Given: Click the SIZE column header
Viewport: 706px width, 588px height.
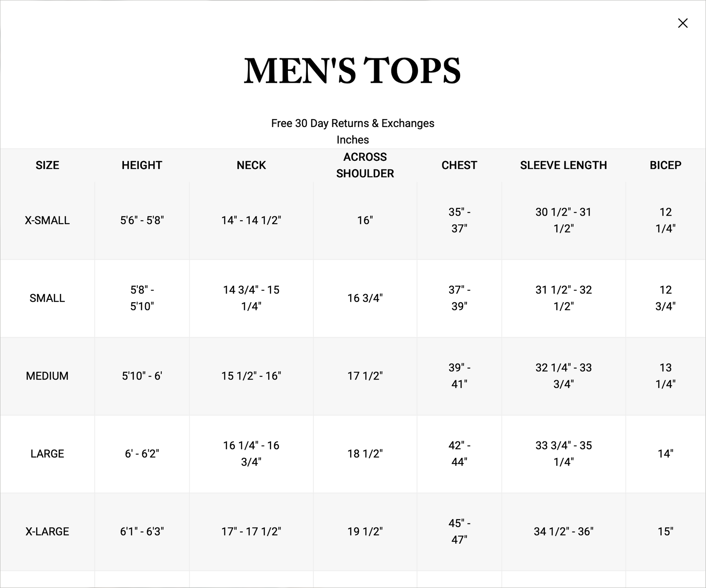Looking at the screenshot, I should [x=47, y=165].
